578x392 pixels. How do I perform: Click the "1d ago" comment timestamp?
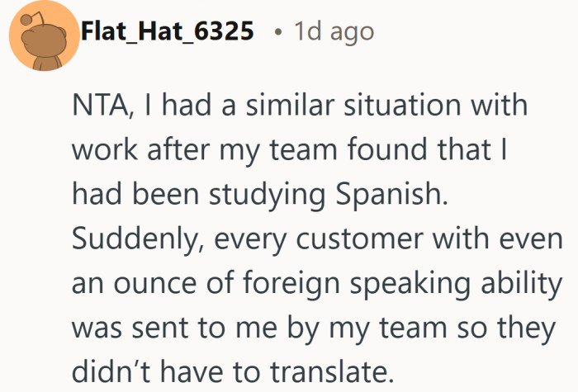pos(334,31)
